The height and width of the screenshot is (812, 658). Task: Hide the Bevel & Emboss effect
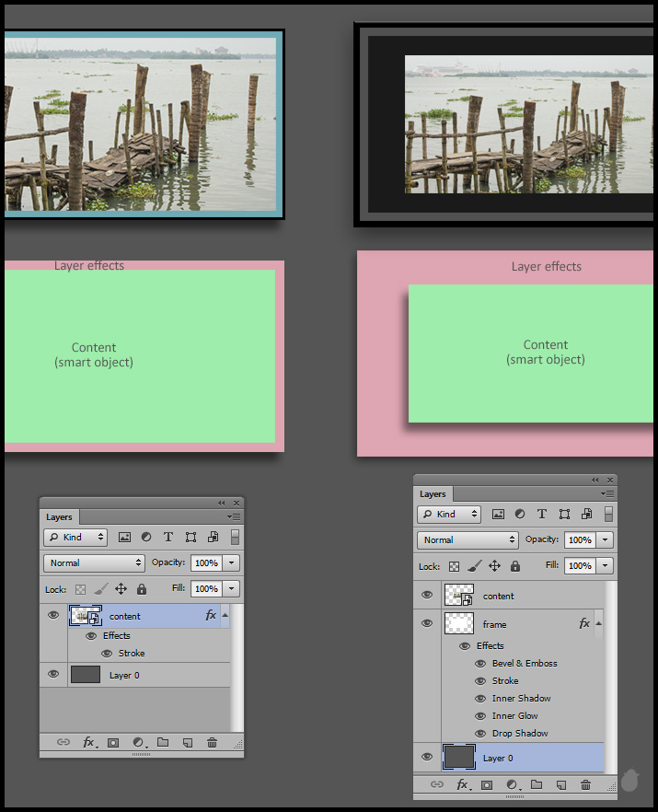pyautogui.click(x=480, y=664)
